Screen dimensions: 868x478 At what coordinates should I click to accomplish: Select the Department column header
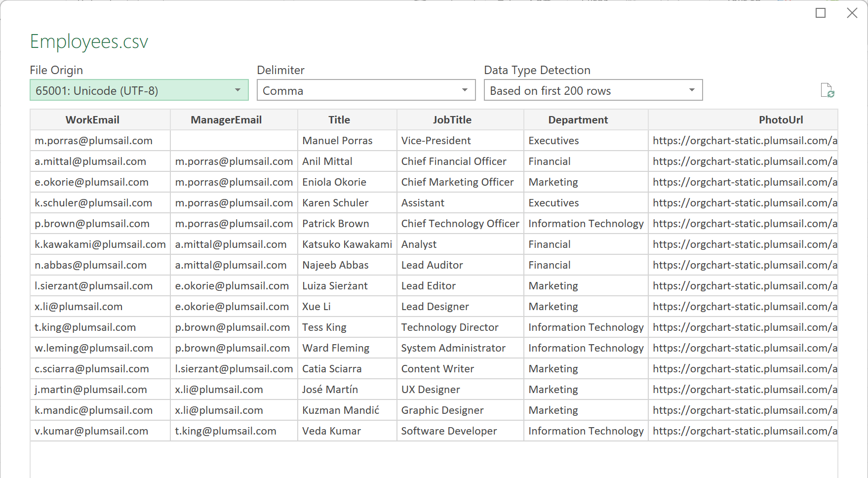coord(586,119)
